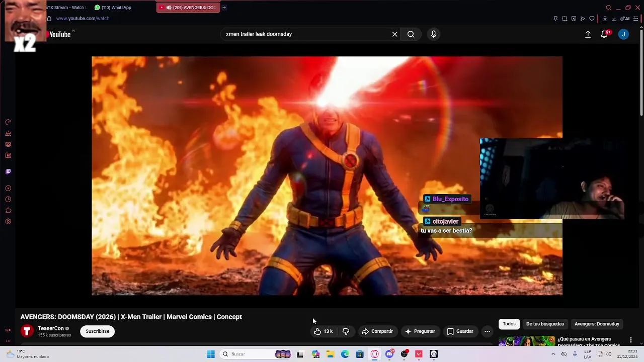
Task: Open the browser AI assistant icon
Action: click(625, 19)
